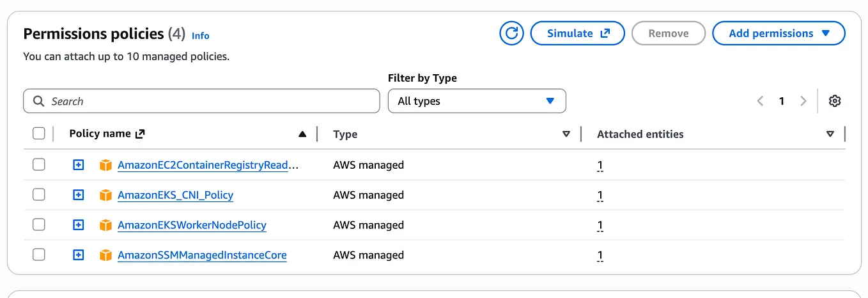Click the Type column header
This screenshot has height=298, width=868.
click(345, 134)
